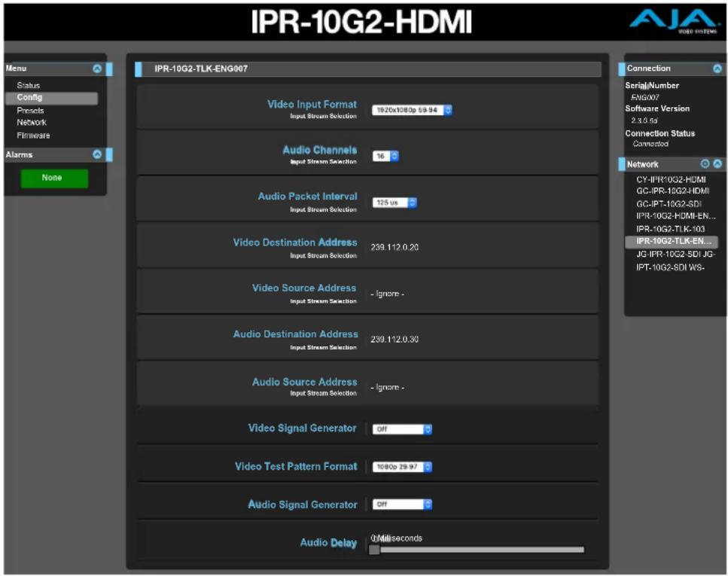Click the Video Input Format label
728x576 pixels.
click(x=312, y=104)
